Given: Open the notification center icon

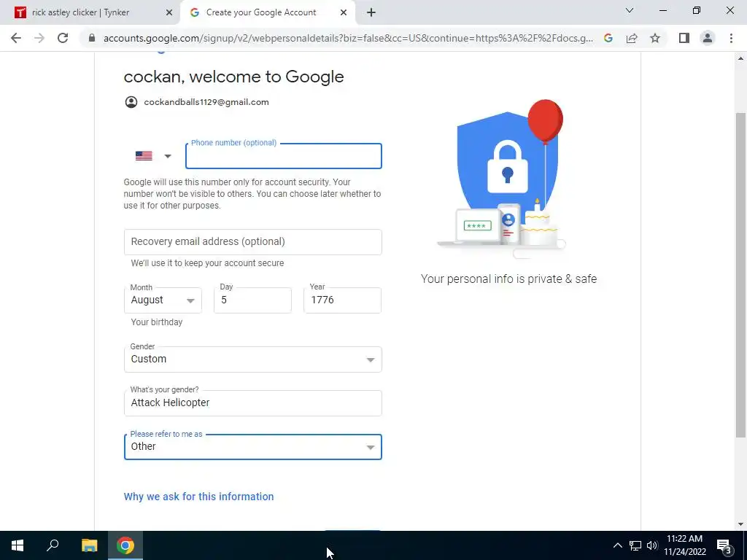Looking at the screenshot, I should (724, 545).
